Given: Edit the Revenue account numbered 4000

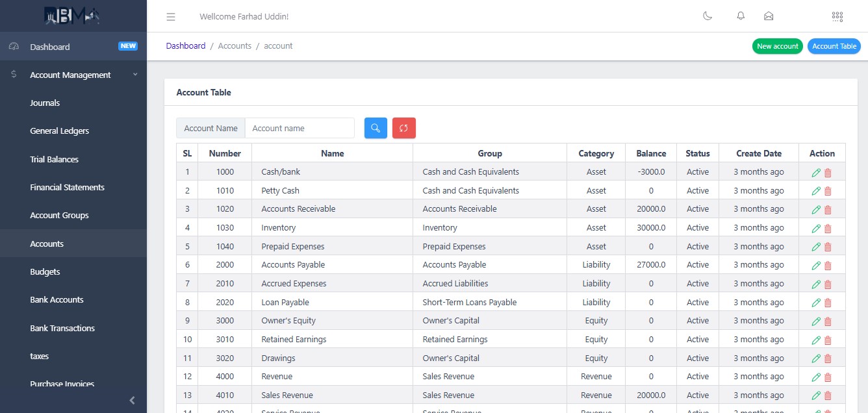Looking at the screenshot, I should coord(816,377).
